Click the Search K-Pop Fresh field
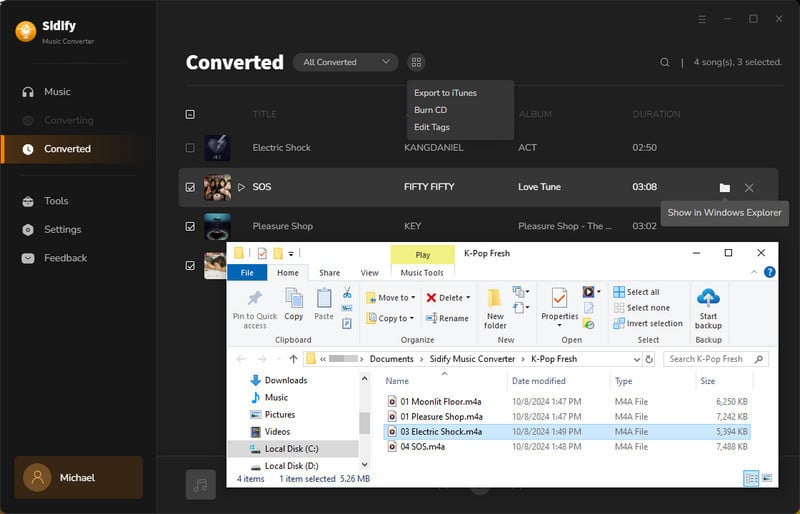This screenshot has height=514, width=800. point(715,359)
